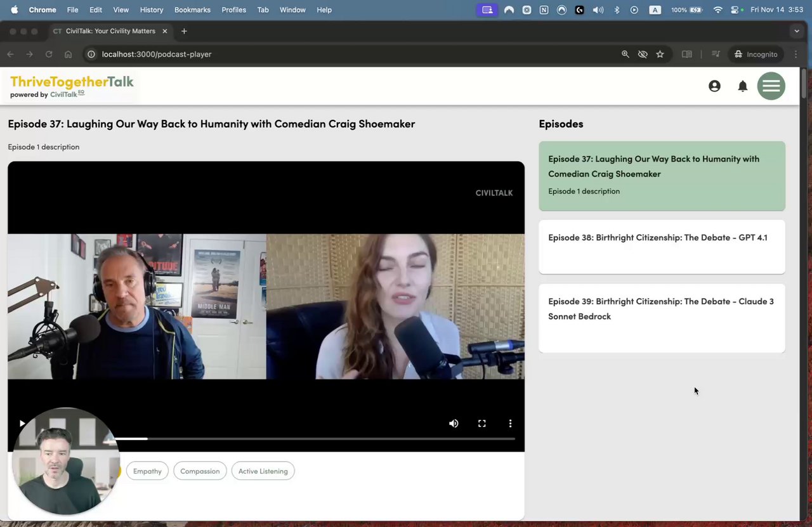Bookmark this page with star icon

660,54
